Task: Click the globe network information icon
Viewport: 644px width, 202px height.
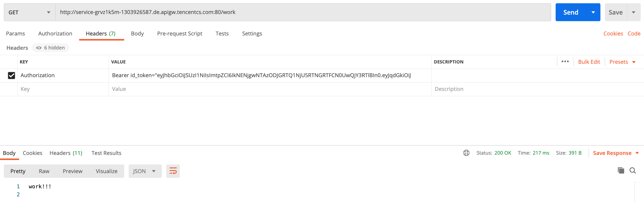Action: coord(466,153)
